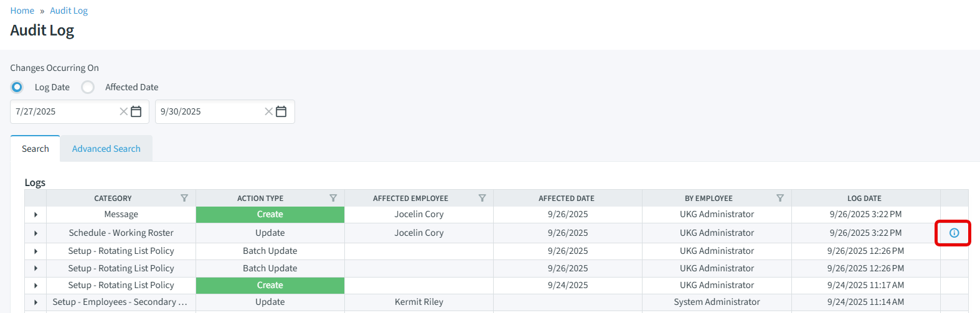Expand the Schedule - Working Roster row

click(x=35, y=233)
